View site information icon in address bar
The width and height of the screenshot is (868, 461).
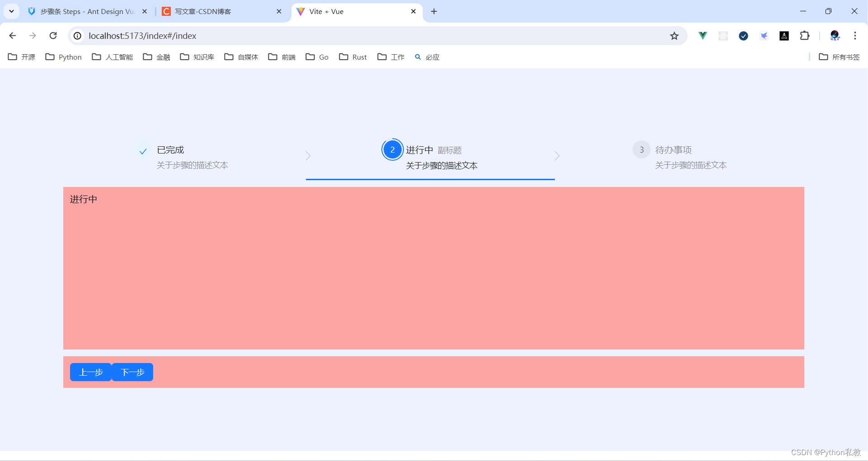click(78, 36)
